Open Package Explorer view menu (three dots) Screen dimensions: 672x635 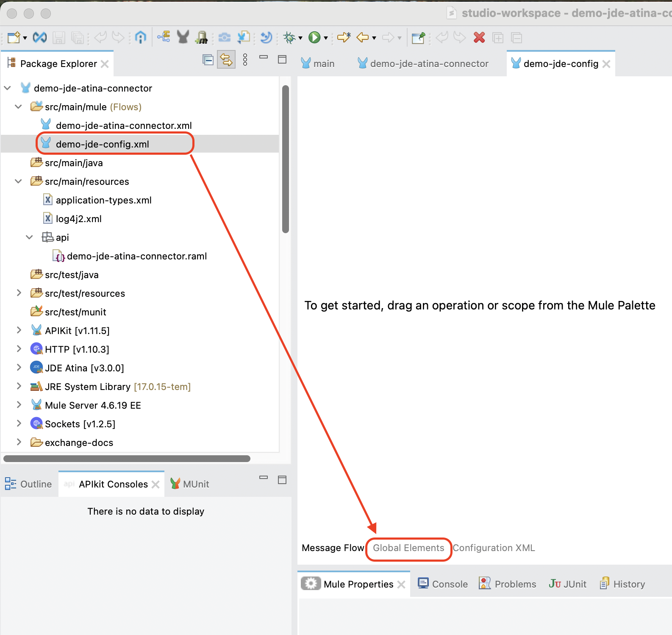pos(245,60)
